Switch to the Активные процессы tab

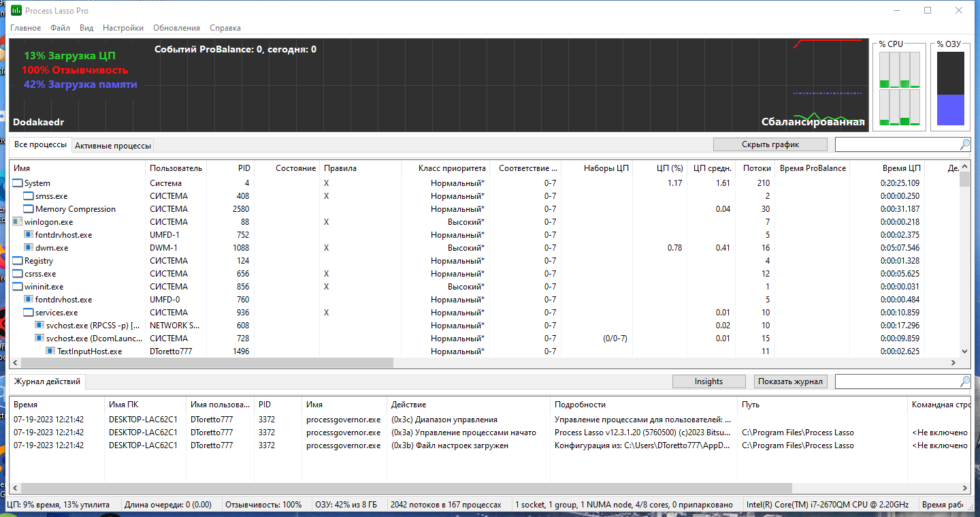point(113,145)
